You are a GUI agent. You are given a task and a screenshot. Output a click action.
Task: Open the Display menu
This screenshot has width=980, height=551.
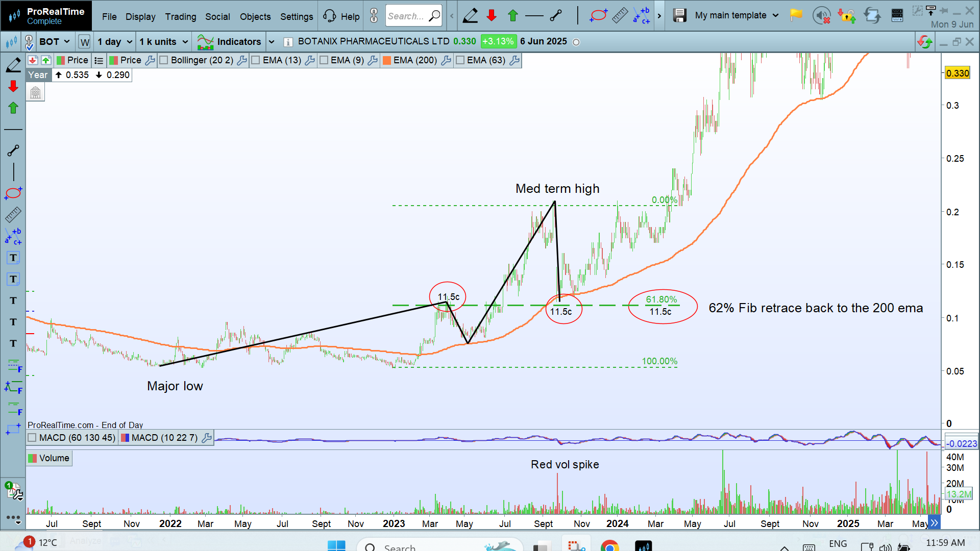click(140, 16)
